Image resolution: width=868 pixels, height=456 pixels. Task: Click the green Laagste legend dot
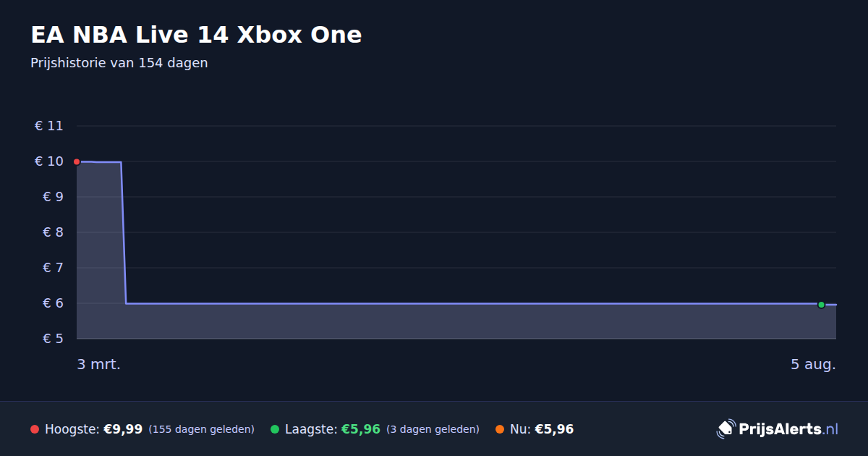pos(275,429)
